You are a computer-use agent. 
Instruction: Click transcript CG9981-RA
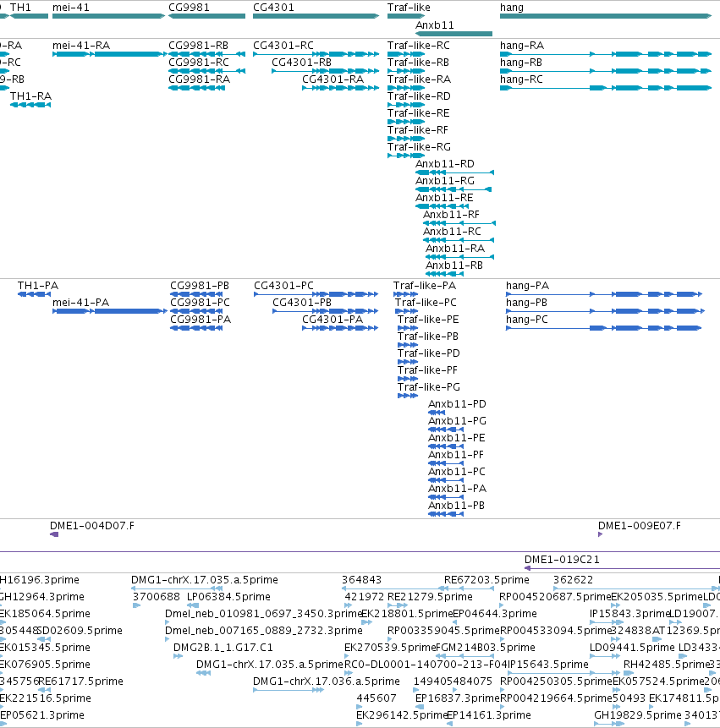coord(197,88)
